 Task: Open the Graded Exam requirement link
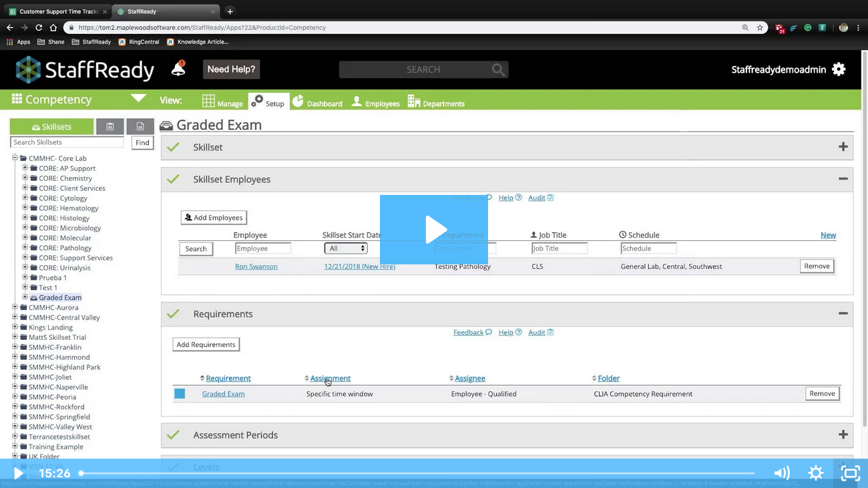(223, 394)
